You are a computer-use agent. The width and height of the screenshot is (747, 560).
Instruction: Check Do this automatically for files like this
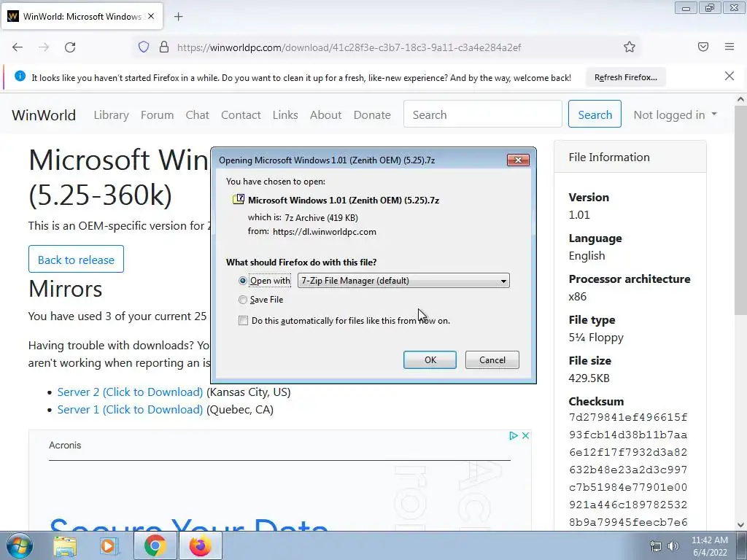(x=243, y=321)
